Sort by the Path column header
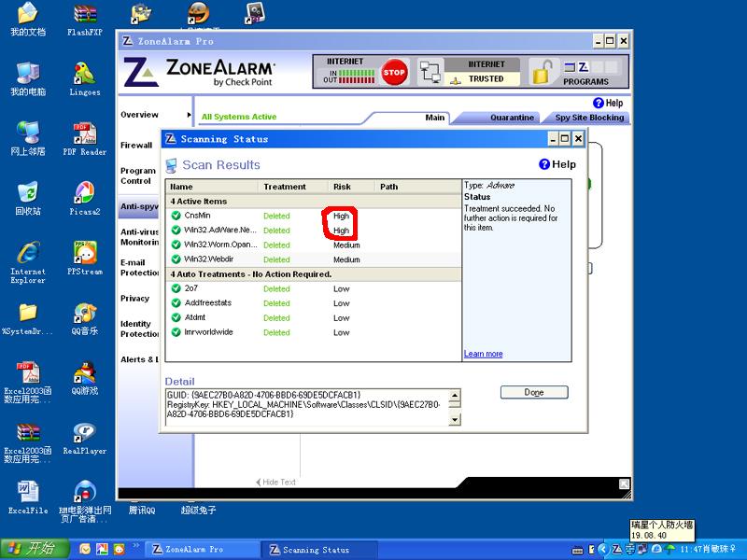 [x=417, y=187]
